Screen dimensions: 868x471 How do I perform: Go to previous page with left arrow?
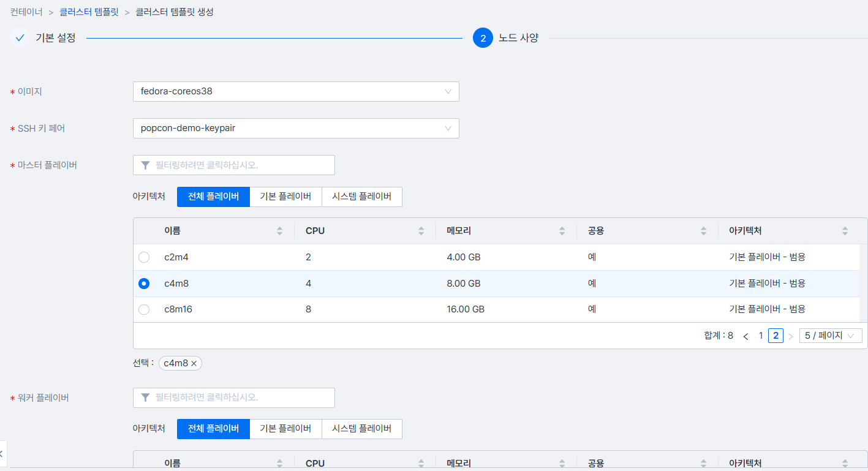(745, 336)
